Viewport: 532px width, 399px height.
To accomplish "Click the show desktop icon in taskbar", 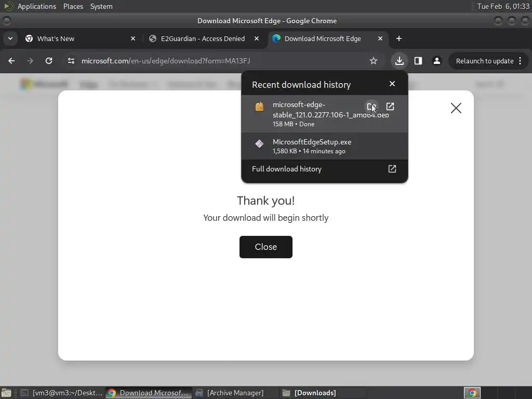I will [x=6, y=393].
